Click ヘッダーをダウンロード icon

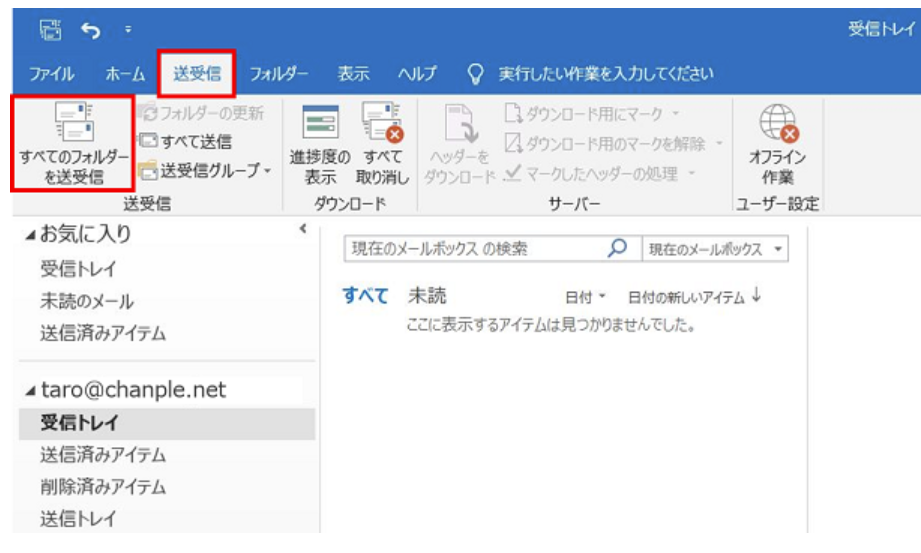[x=461, y=123]
